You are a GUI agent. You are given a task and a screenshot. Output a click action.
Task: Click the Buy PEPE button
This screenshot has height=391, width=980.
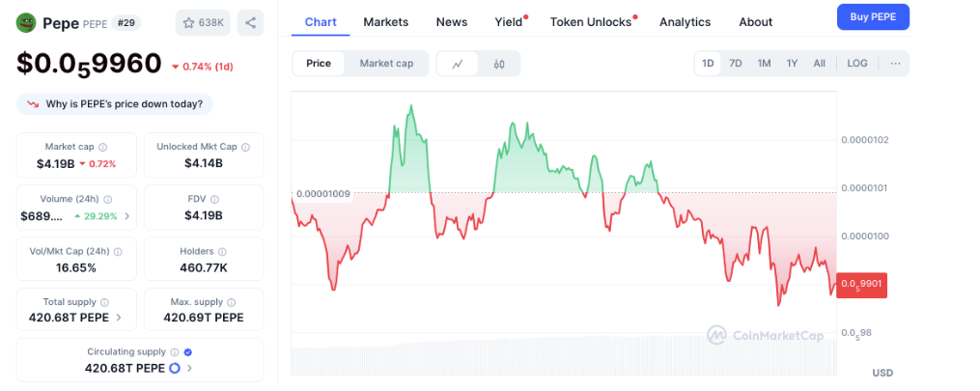tap(873, 16)
